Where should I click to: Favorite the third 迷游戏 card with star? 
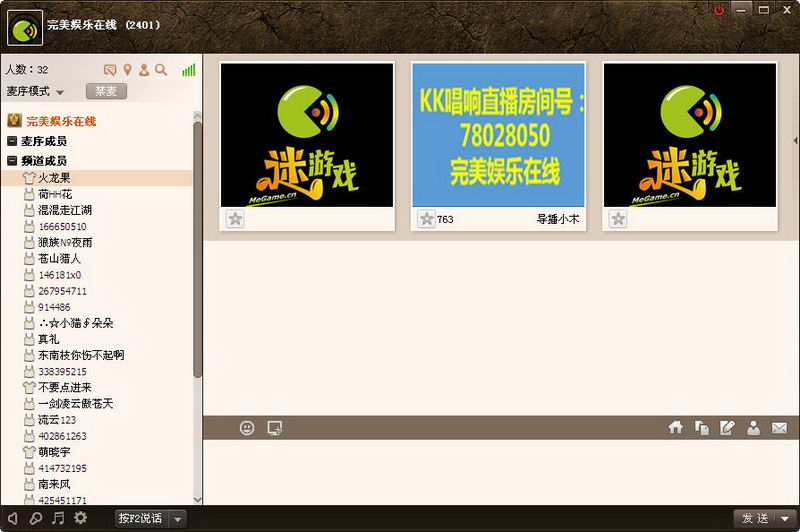tap(618, 219)
